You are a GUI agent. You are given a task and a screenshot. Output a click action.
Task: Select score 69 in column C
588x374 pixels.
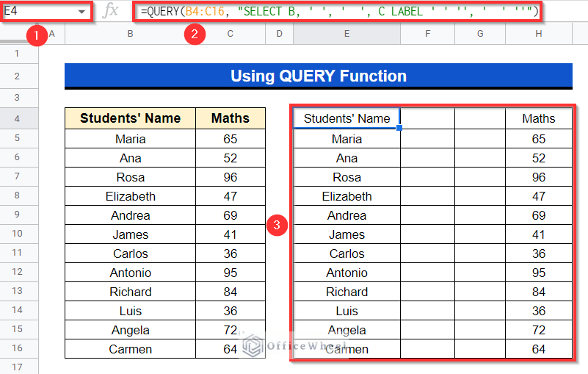[231, 215]
